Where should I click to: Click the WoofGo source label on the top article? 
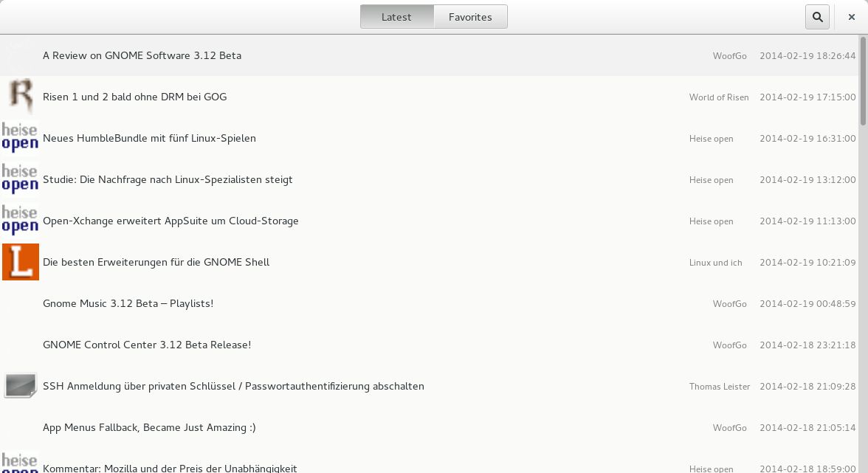pyautogui.click(x=729, y=55)
